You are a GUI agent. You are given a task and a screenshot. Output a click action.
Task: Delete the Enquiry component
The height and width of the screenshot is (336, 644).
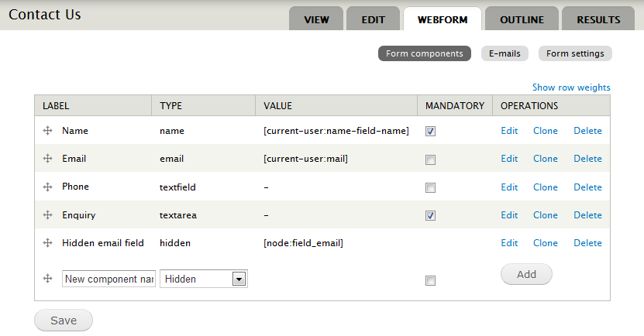point(587,215)
